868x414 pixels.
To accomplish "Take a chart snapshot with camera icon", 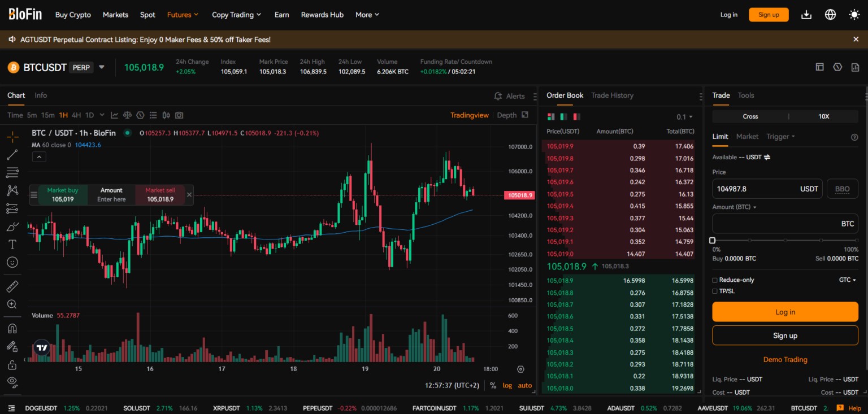I will 179,115.
